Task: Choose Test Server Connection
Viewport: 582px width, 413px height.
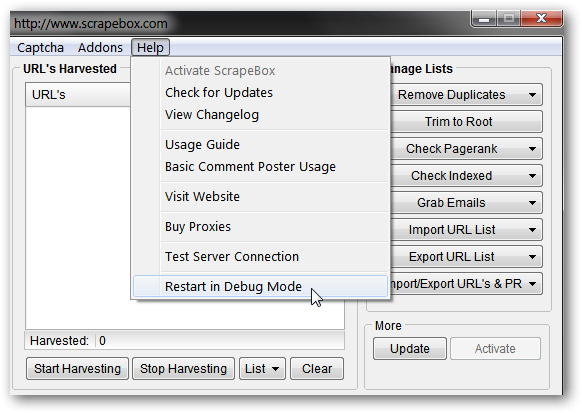Action: pyautogui.click(x=232, y=256)
